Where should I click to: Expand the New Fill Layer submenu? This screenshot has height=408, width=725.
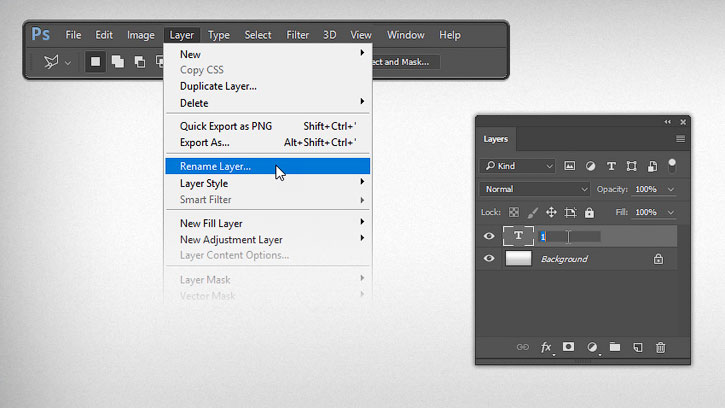(x=362, y=222)
